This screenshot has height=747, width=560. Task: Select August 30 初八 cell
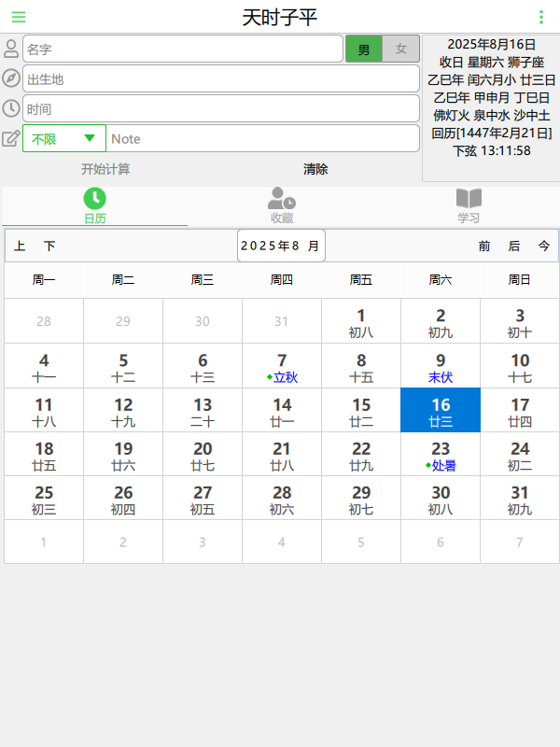pos(441,498)
